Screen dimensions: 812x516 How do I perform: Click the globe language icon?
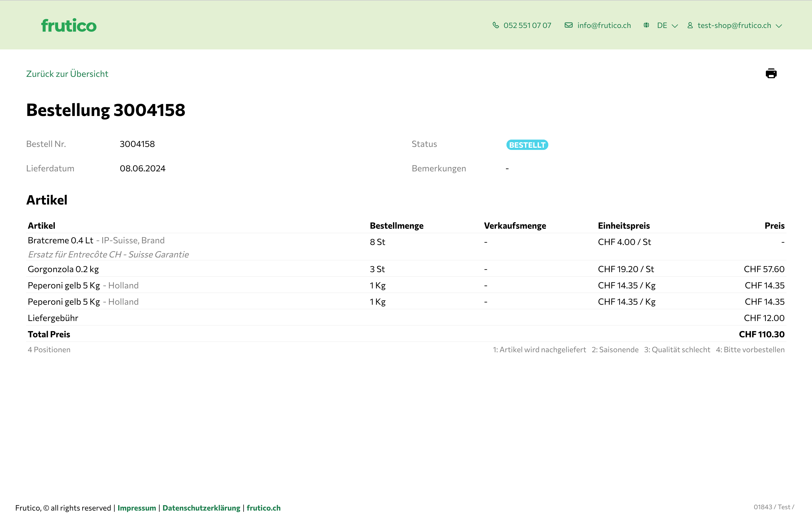(646, 25)
